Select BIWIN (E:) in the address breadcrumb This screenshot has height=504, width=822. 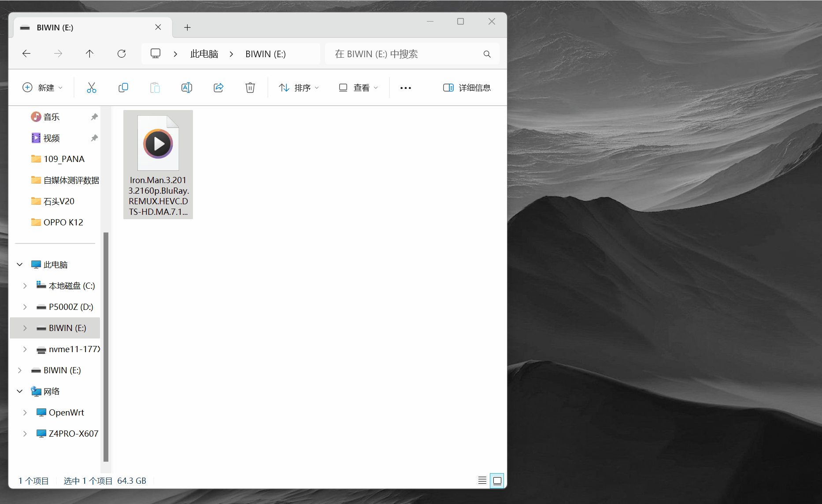point(266,54)
